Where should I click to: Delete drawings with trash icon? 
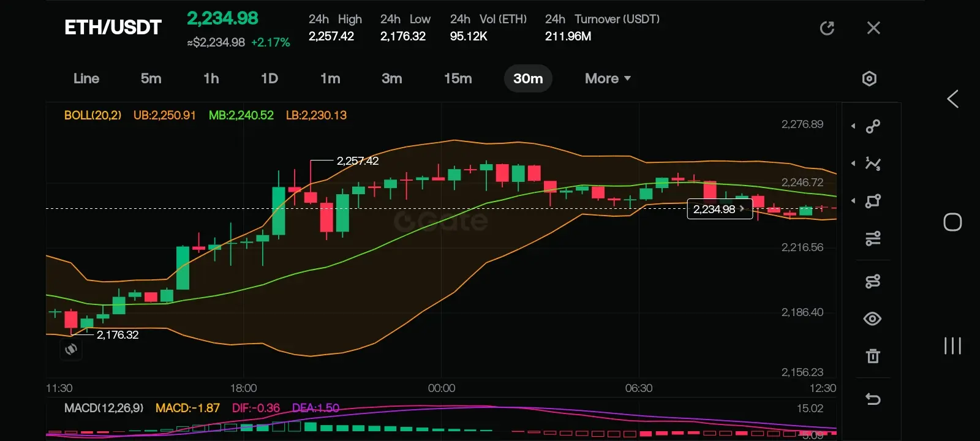pos(873,356)
